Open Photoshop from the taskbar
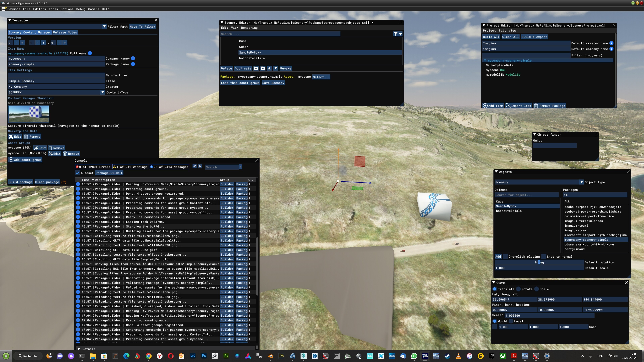Viewport: 644px width, 362px height. [204, 356]
